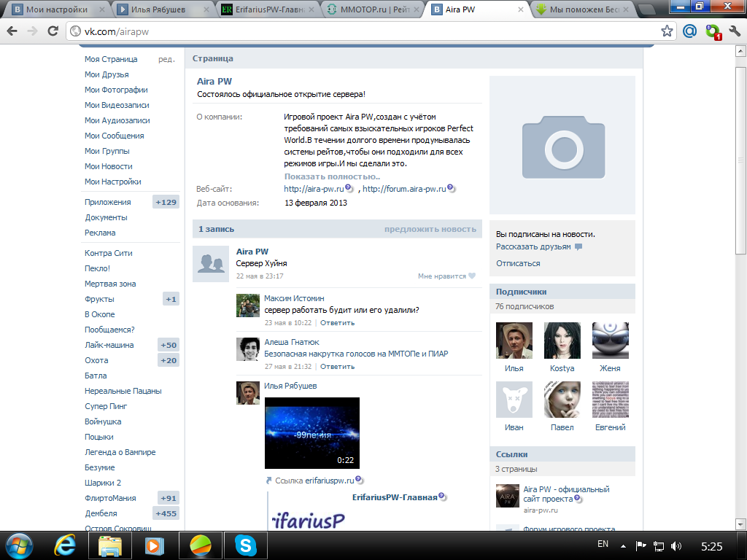
Task: Reply to Максим Истомин's comment with Ответить
Action: point(337,323)
